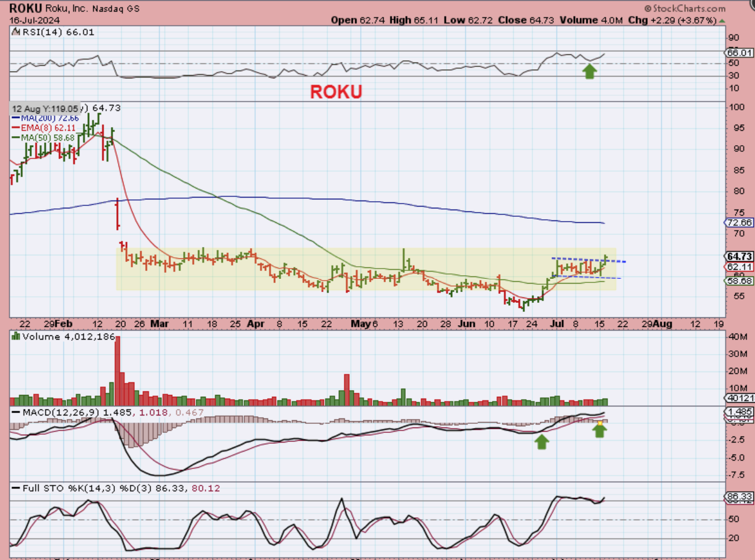This screenshot has height=560, width=755.
Task: Click the bold ROKU ticker symbol in the header
Action: [x=24, y=8]
